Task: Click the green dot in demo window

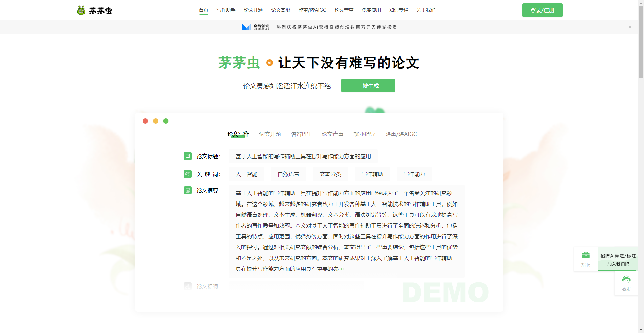Action: point(166,121)
